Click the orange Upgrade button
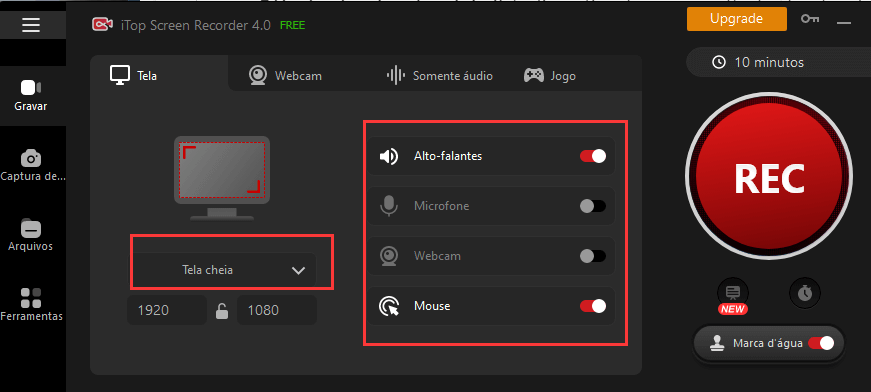 click(x=737, y=19)
